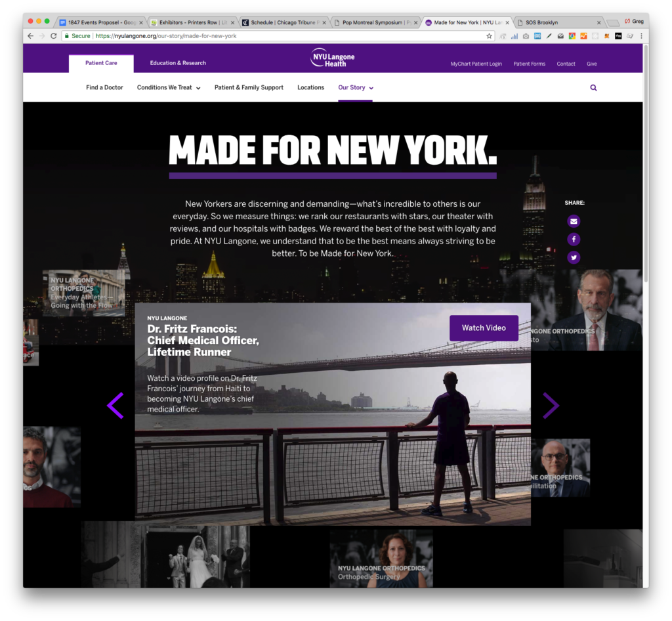Click the blue square extension icon
This screenshot has height=621, width=672.
[x=537, y=36]
